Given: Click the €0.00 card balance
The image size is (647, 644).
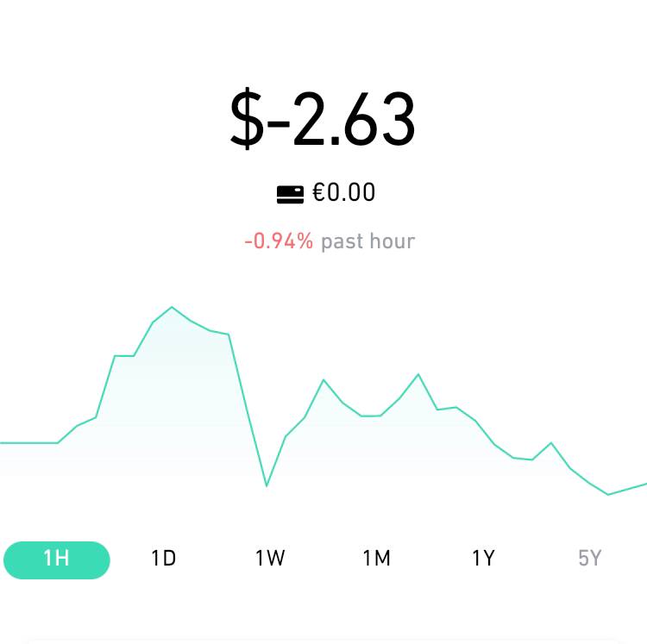Looking at the screenshot, I should click(x=344, y=192).
